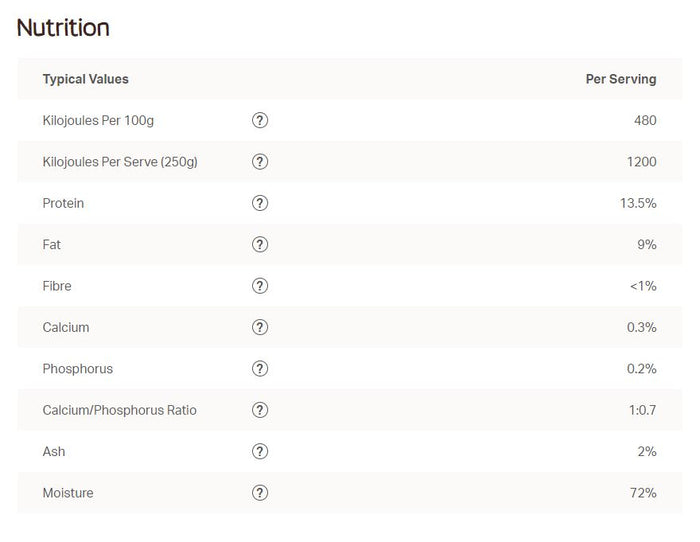Click the Typical Values column header
700x542 pixels.
pos(86,79)
